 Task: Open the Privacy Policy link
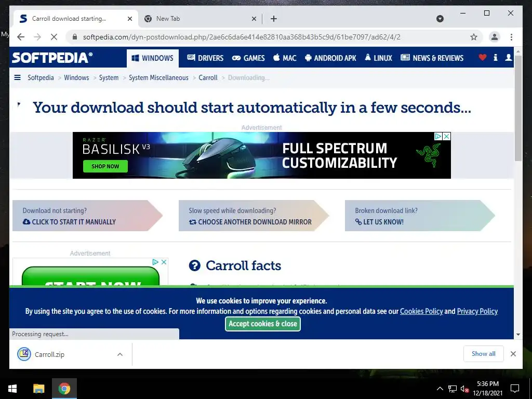[477, 311]
